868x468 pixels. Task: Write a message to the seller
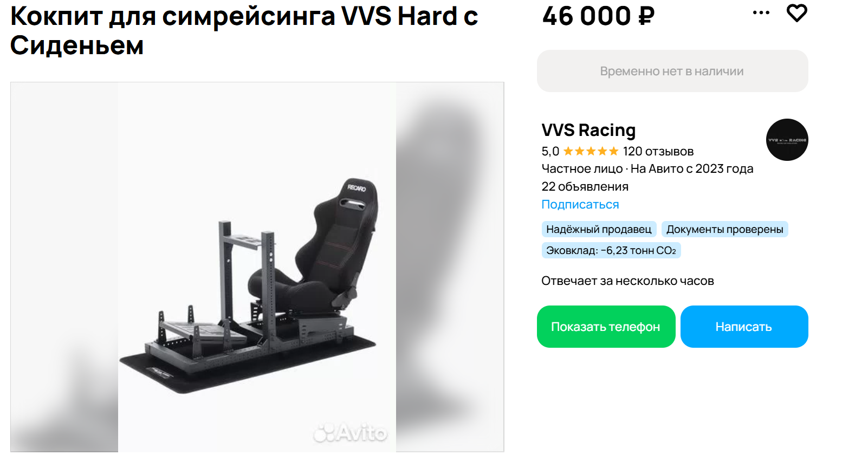tap(744, 327)
